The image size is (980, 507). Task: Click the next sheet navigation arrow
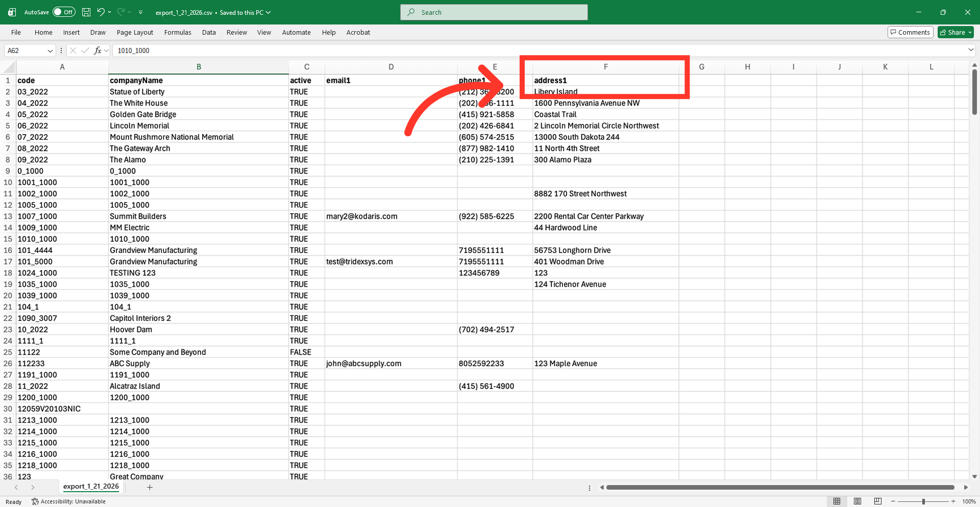[33, 487]
